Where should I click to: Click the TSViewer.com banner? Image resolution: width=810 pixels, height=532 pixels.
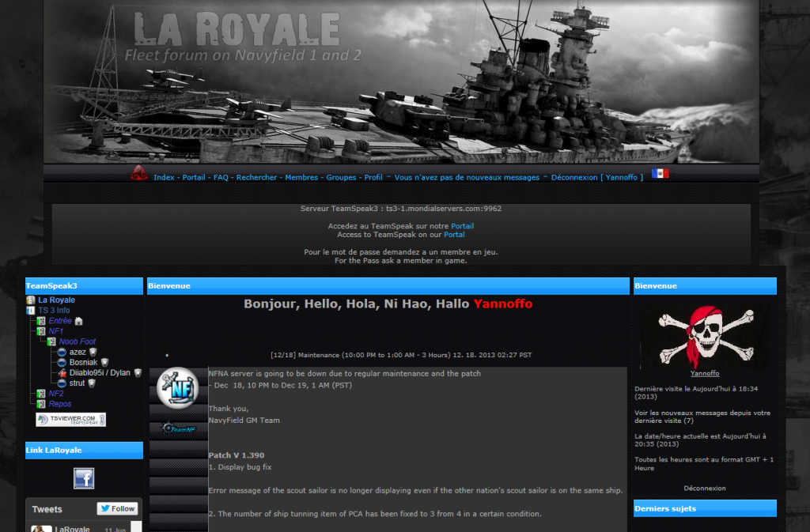[70, 420]
